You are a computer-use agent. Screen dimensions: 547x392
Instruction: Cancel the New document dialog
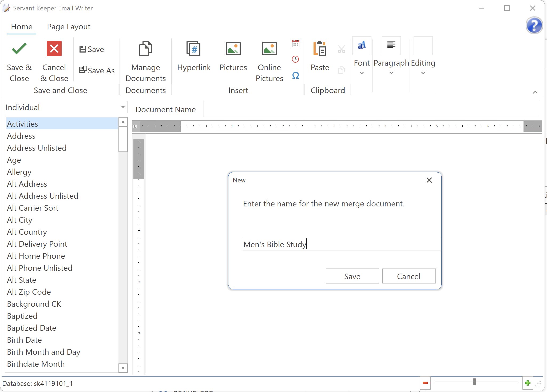tap(409, 276)
